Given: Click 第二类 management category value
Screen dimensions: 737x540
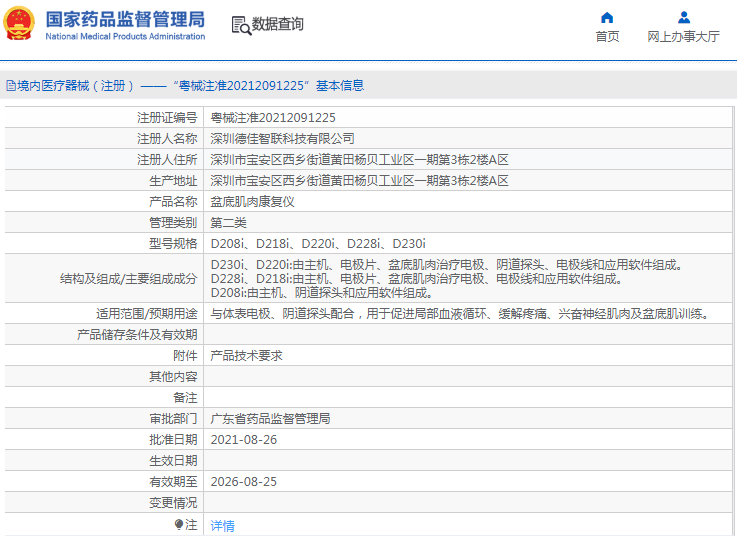Looking at the screenshot, I should (228, 223).
